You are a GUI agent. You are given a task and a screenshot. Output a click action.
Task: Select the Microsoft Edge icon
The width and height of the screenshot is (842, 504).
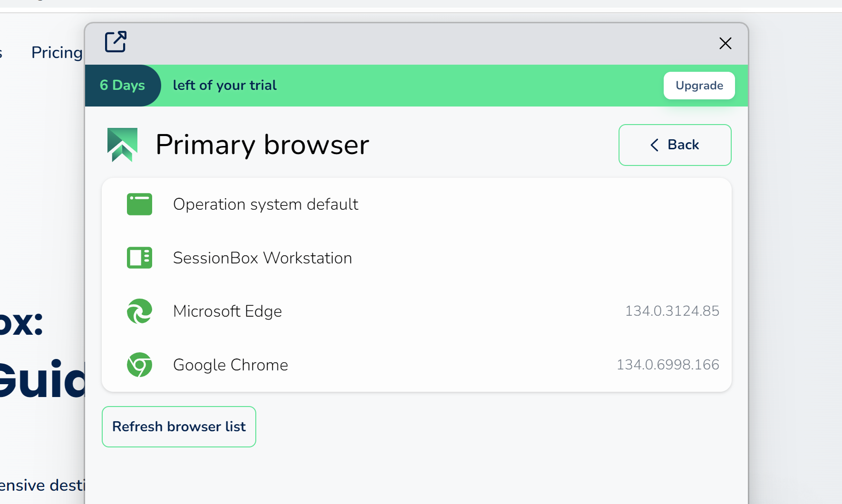[139, 311]
